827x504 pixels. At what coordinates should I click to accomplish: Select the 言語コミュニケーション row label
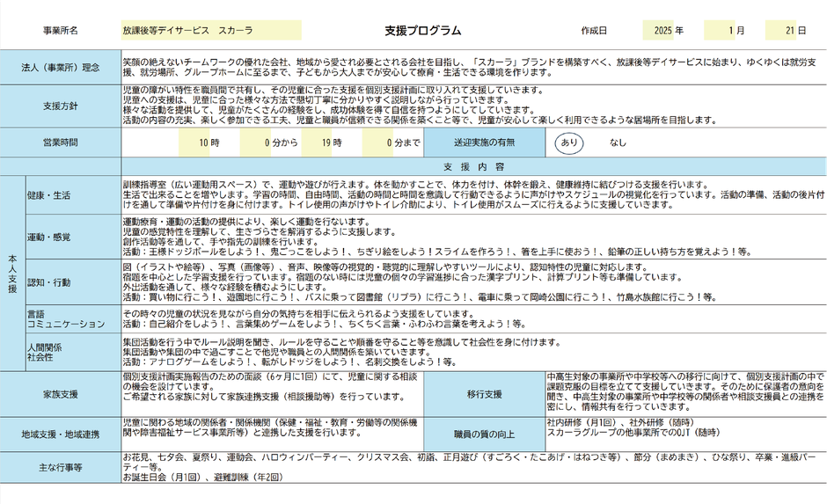tap(73, 319)
